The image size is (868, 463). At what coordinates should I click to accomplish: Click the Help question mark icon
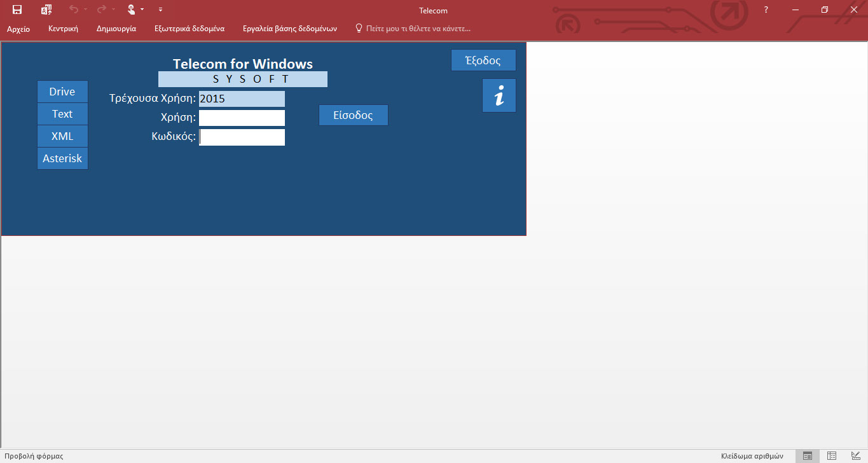766,10
